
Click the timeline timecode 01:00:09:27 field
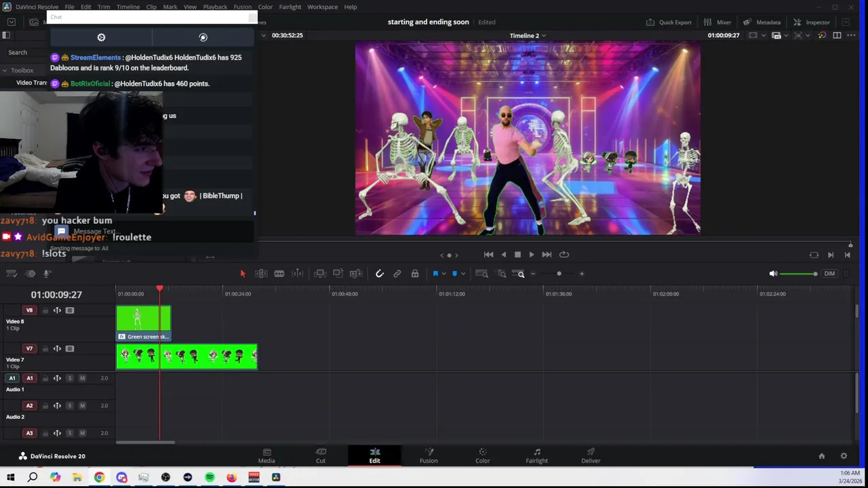[56, 295]
